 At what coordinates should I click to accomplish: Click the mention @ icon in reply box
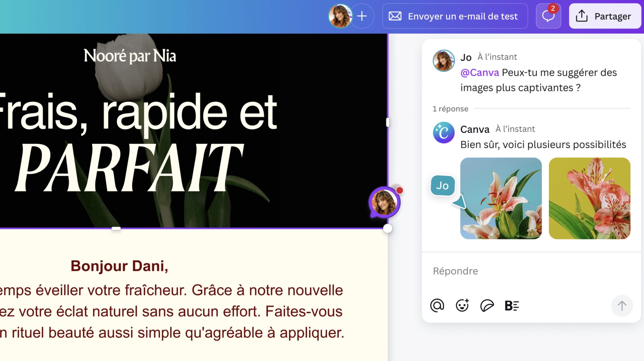(x=437, y=305)
